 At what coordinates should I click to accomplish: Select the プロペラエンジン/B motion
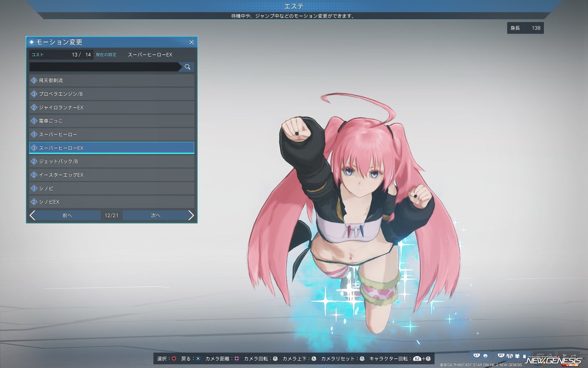point(112,94)
